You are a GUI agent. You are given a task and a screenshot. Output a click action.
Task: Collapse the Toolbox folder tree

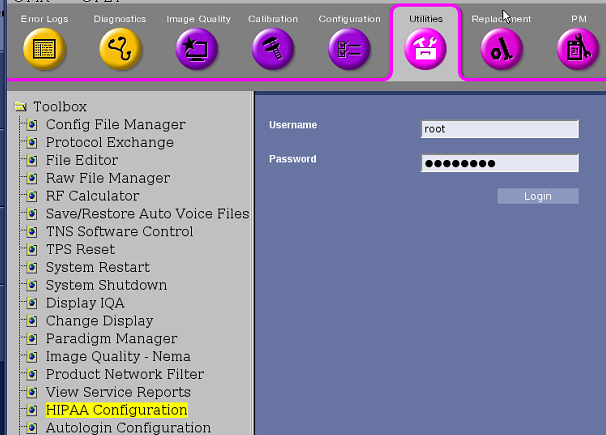[20, 107]
